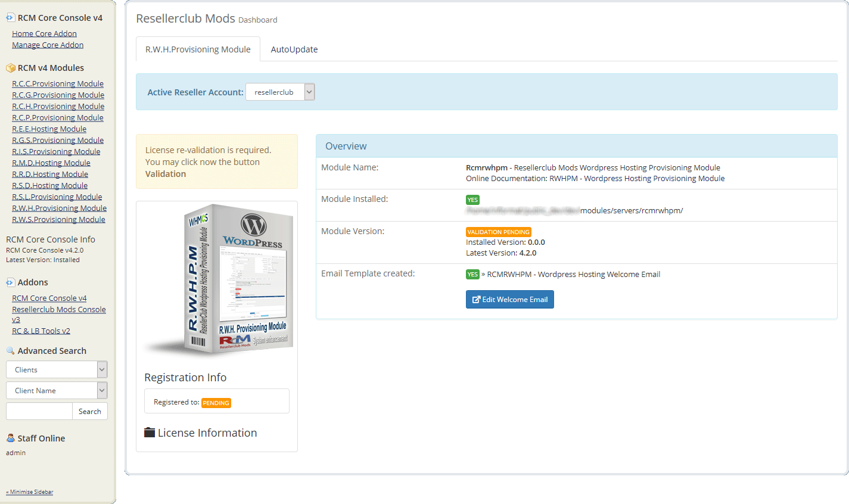
Task: Open the Client Name field dropdown
Action: click(57, 390)
